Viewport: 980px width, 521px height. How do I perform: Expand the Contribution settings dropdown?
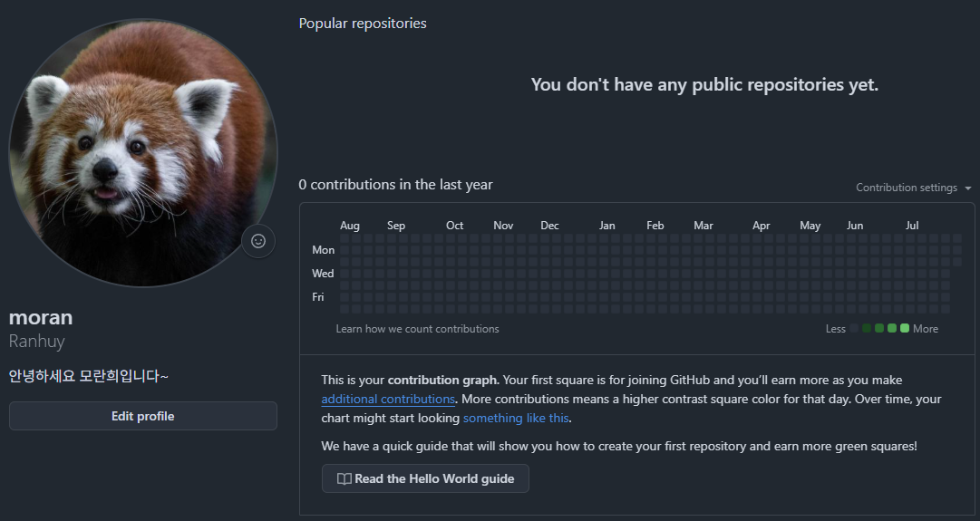point(913,188)
